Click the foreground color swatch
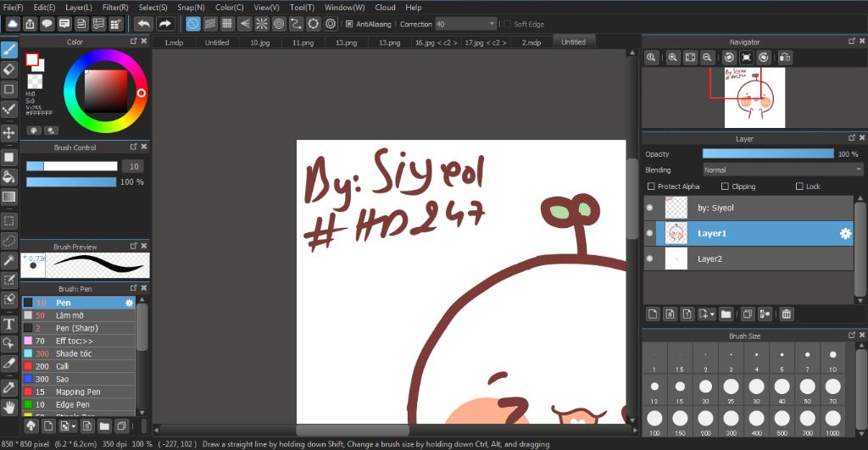868x450 pixels. (x=32, y=59)
